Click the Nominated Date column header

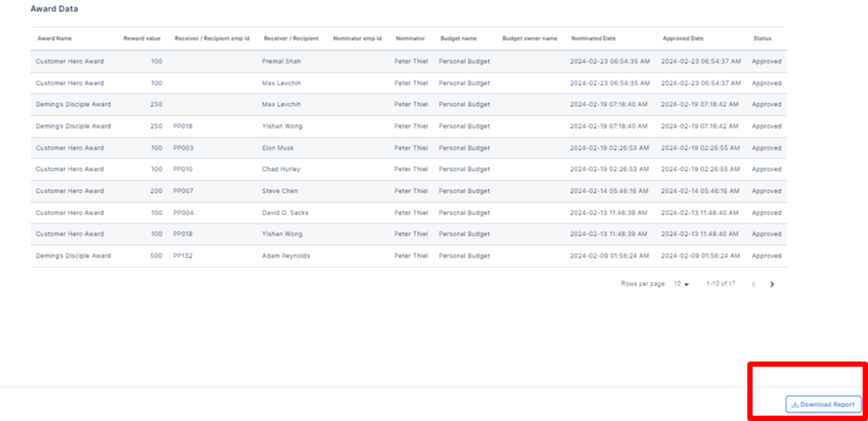(x=593, y=38)
